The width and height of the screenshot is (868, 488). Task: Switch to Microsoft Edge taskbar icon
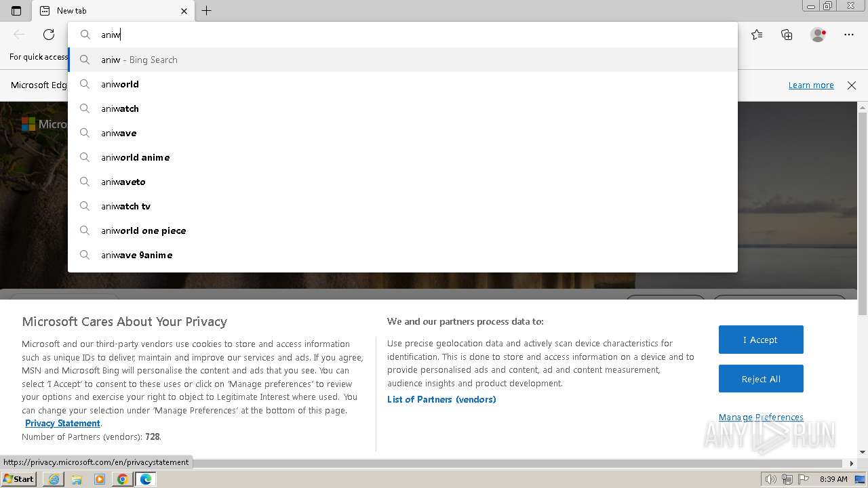pos(146,479)
